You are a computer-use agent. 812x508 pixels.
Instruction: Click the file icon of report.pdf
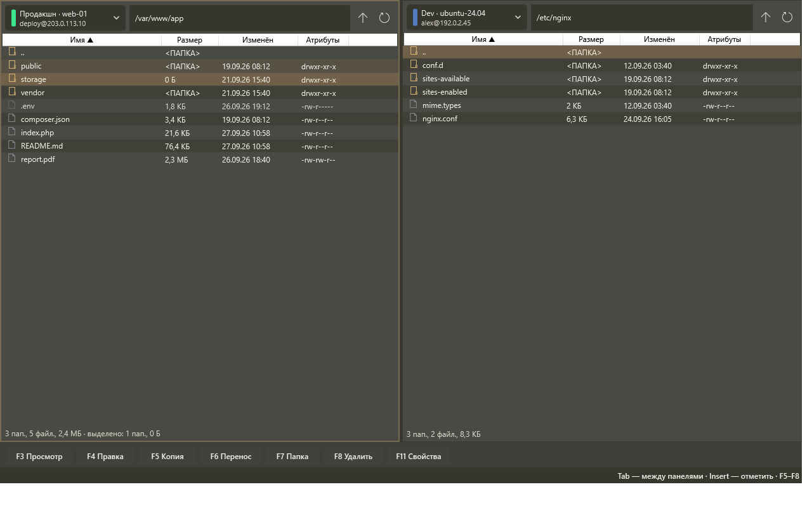click(12, 159)
